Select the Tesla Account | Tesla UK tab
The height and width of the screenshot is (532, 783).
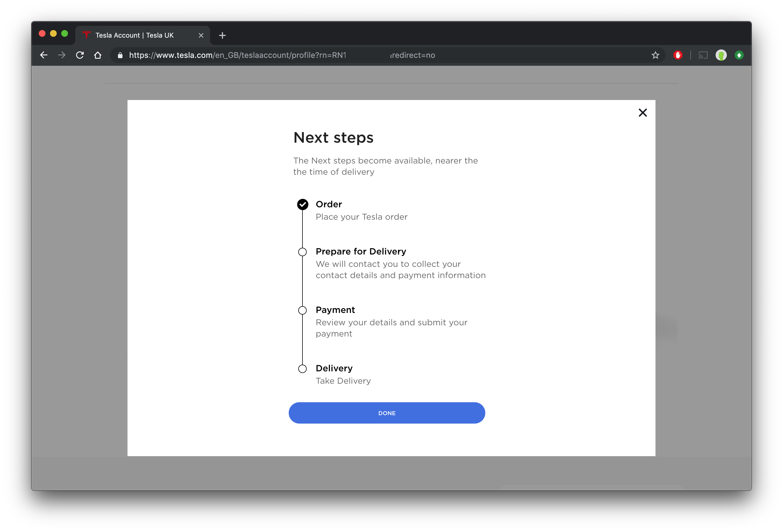tap(142, 35)
